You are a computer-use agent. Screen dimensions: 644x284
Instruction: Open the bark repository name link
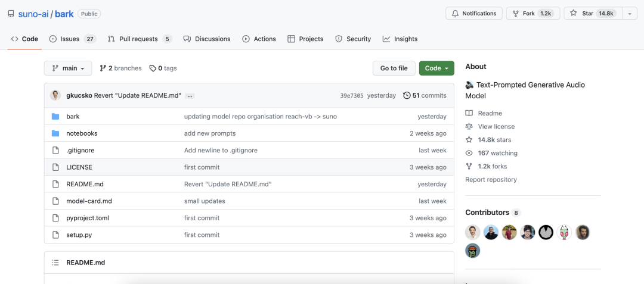pyautogui.click(x=64, y=14)
